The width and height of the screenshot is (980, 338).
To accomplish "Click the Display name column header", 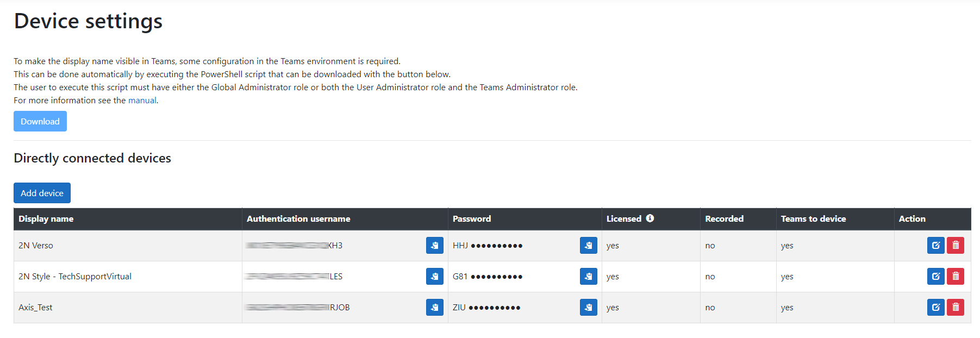I will (x=46, y=219).
